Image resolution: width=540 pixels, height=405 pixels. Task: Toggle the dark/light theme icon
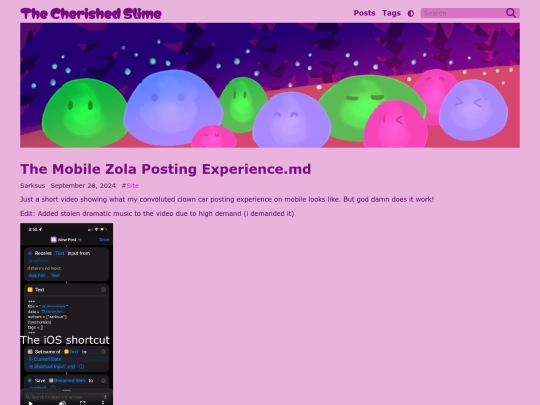click(411, 13)
